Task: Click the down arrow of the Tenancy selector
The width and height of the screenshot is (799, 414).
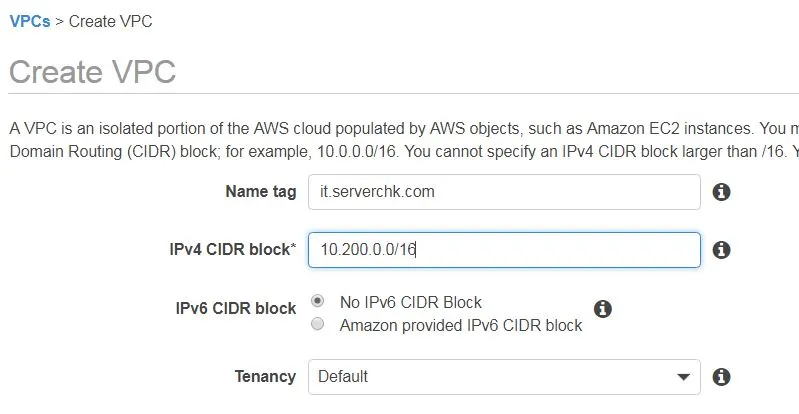Action: (x=683, y=377)
